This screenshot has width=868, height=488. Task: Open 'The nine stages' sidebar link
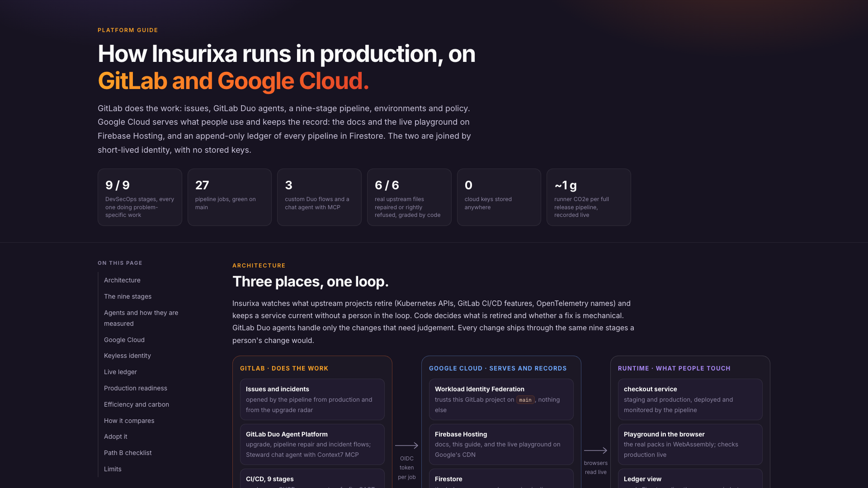pyautogui.click(x=127, y=296)
